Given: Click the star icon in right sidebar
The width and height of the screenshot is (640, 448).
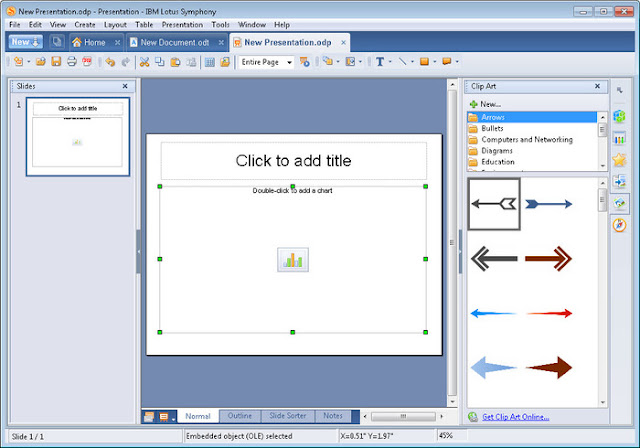Looking at the screenshot, I should pyautogui.click(x=619, y=160).
